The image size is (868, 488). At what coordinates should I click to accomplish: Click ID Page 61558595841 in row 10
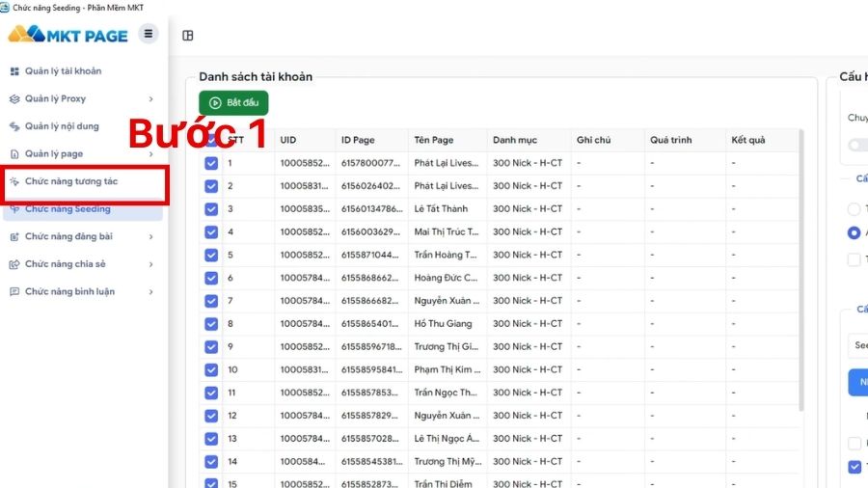coord(371,369)
